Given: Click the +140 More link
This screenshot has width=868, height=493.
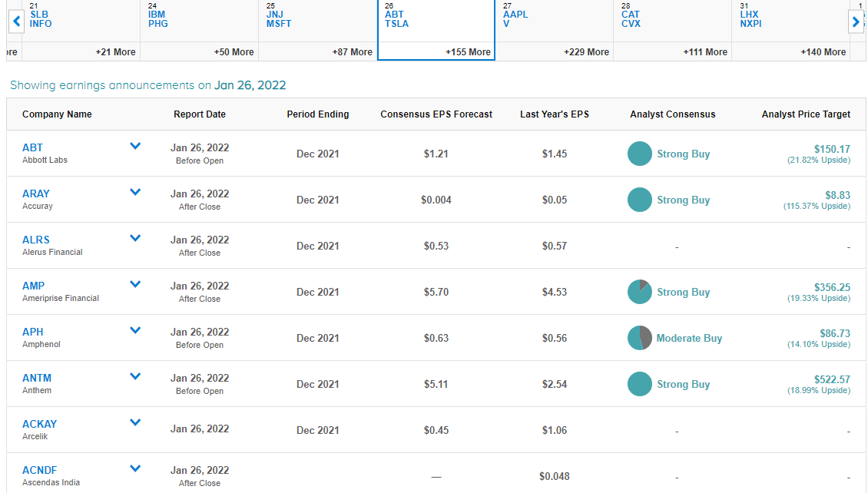Looking at the screenshot, I should [x=823, y=52].
